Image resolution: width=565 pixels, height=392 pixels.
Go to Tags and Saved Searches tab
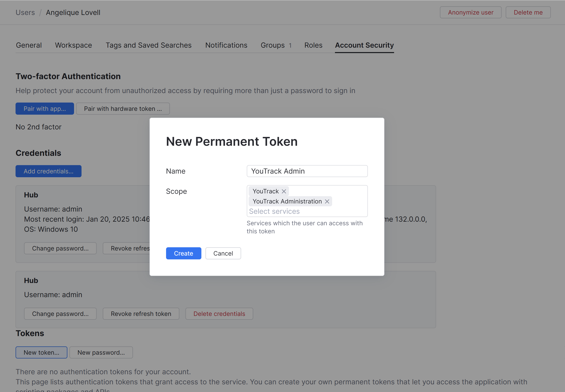[149, 45]
